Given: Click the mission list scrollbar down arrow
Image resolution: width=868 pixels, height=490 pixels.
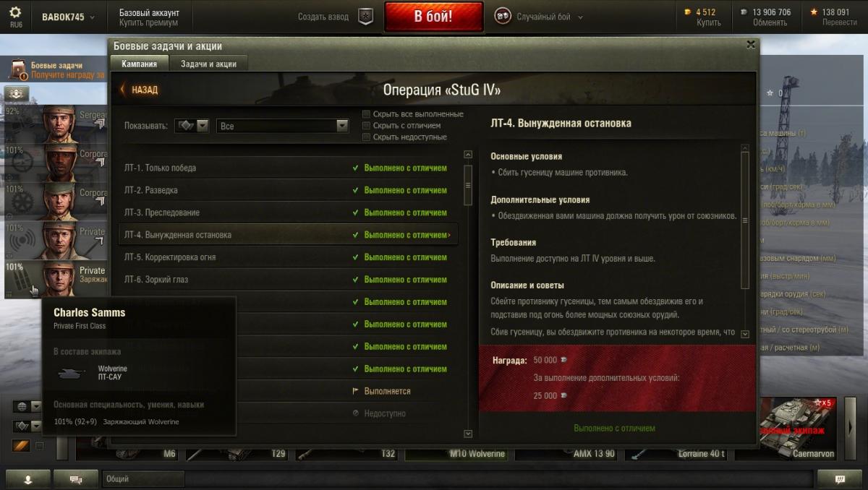Looking at the screenshot, I should click(468, 434).
